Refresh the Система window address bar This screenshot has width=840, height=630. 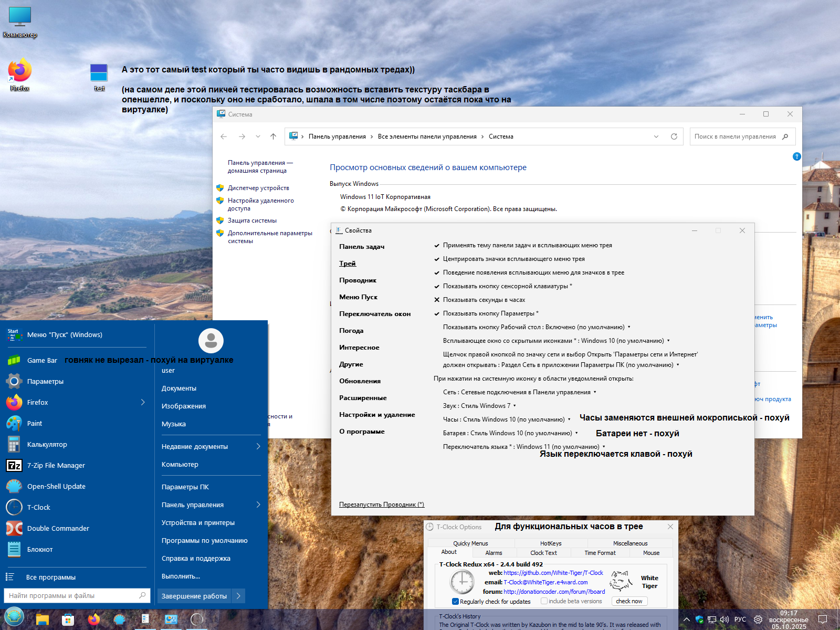[x=674, y=136]
